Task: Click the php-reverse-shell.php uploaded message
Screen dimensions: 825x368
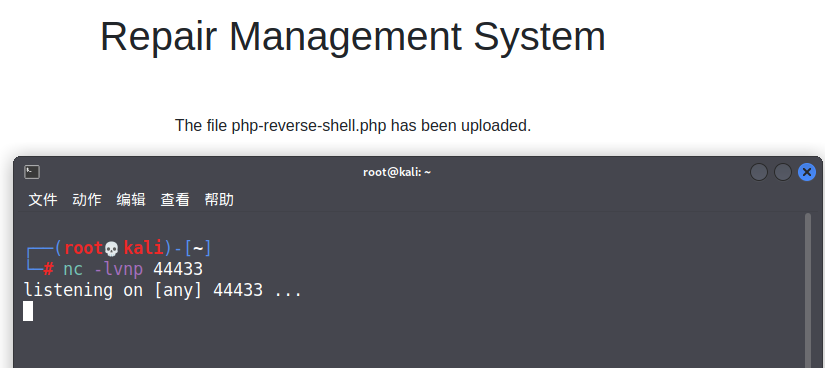Action: pos(353,126)
